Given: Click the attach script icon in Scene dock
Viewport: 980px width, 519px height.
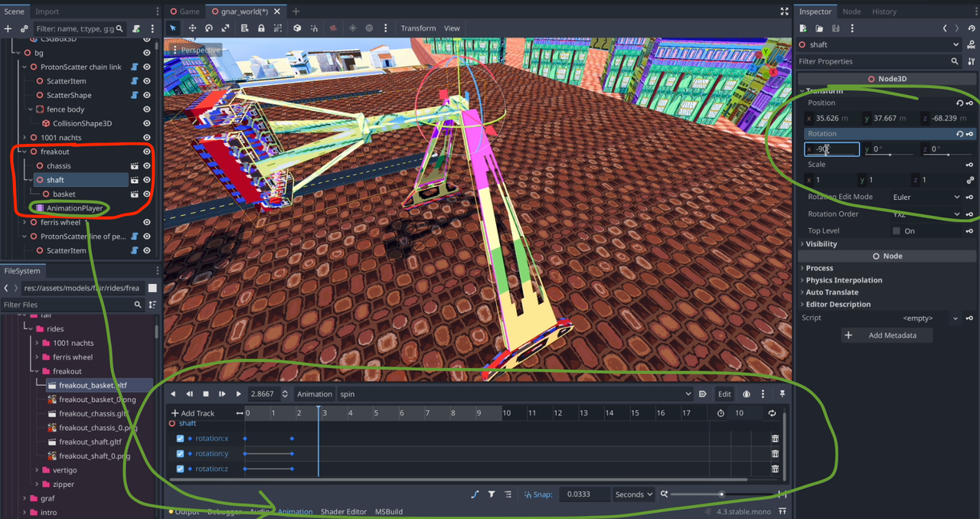Looking at the screenshot, I should click(136, 28).
